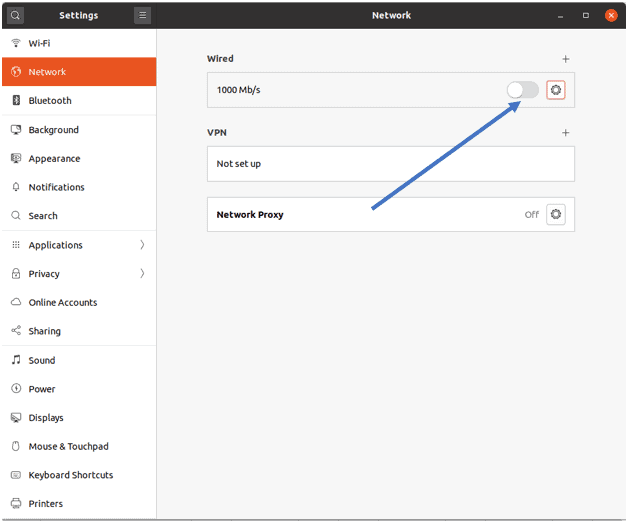Close the Settings window
630x521 pixels.
[x=611, y=15]
